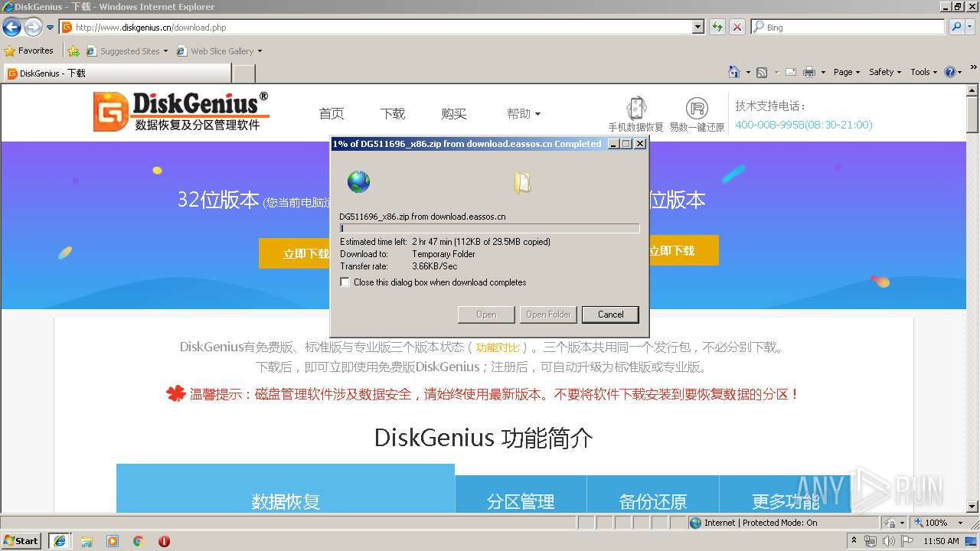Open the 帮助 dropdown menu

[x=524, y=114]
